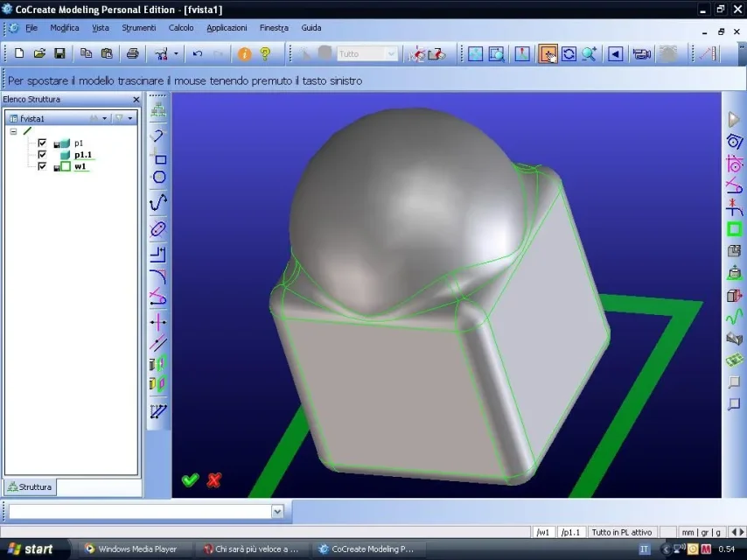Activate the pan view hand tool
This screenshot has height=560, width=747.
(548, 54)
